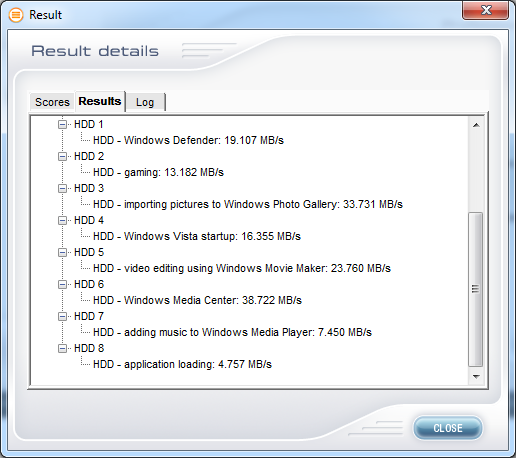Click the orange Result title bar icon
This screenshot has width=516, height=458.
tap(16, 15)
